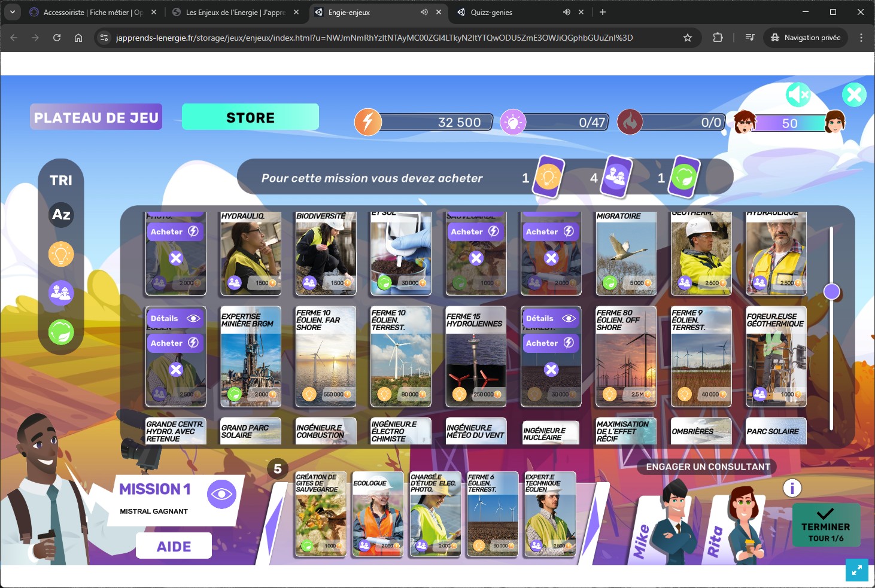The image size is (875, 588).
Task: Filter cards by purple people category
Action: click(61, 293)
